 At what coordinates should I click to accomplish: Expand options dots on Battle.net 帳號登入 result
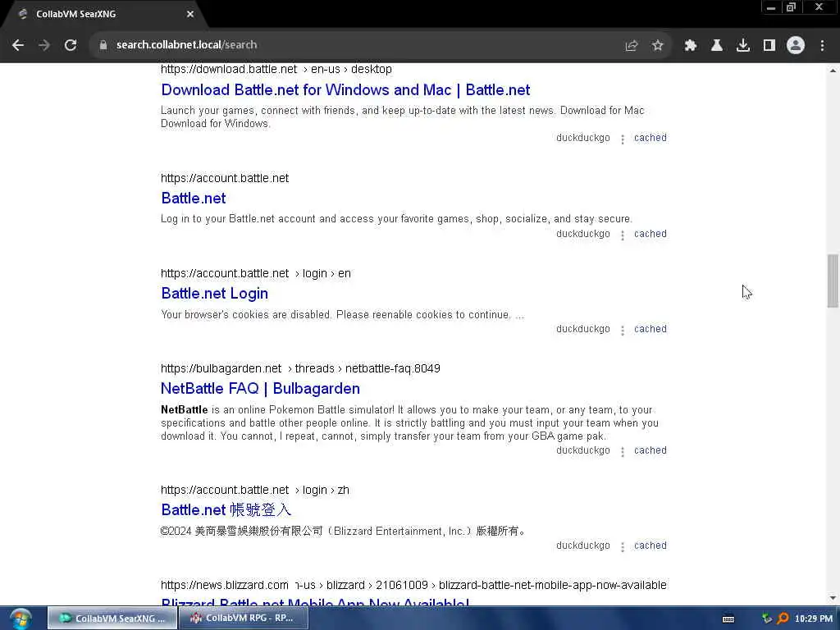[623, 547]
